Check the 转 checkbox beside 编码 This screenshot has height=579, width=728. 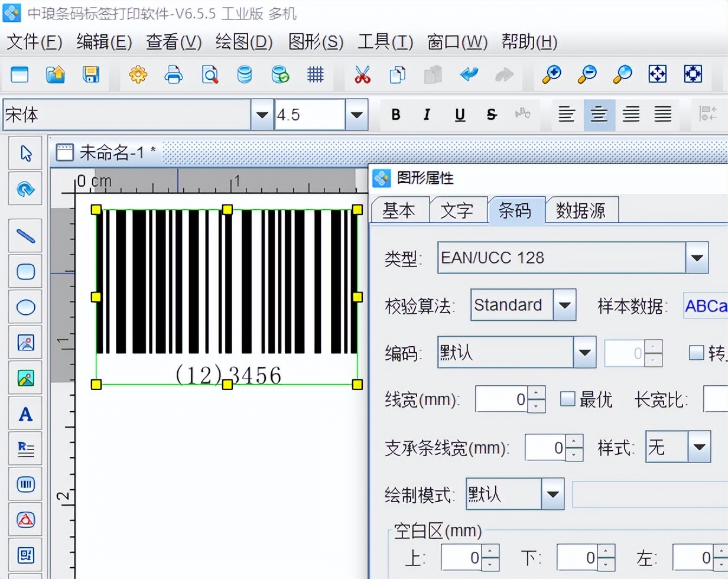(697, 353)
